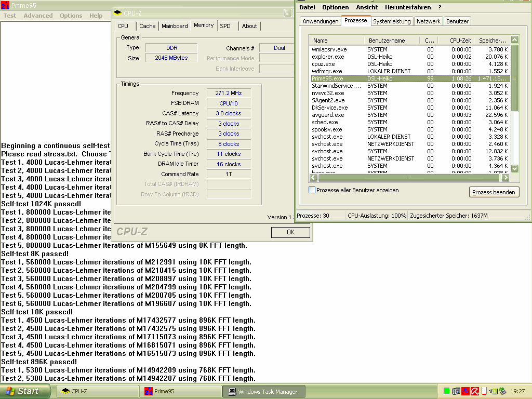The width and height of the screenshot is (532, 399).
Task: Toggle 'Prozesse aller Benutzer anzeigen' checkbox
Action: tap(312, 190)
